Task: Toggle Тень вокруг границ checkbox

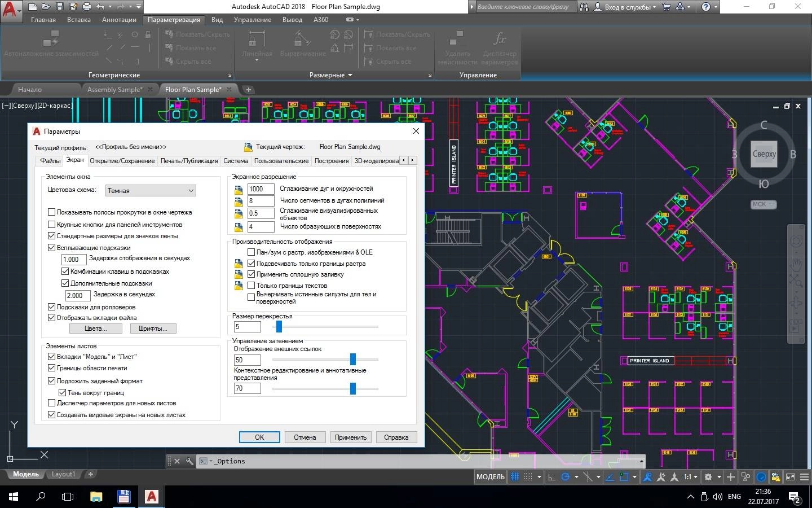Action: click(63, 392)
